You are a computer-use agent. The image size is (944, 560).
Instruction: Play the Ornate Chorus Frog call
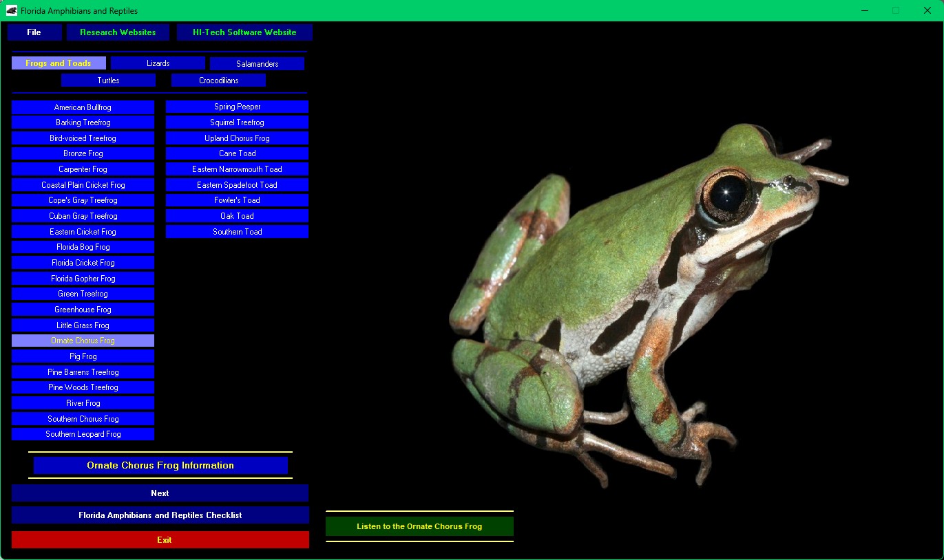(419, 526)
